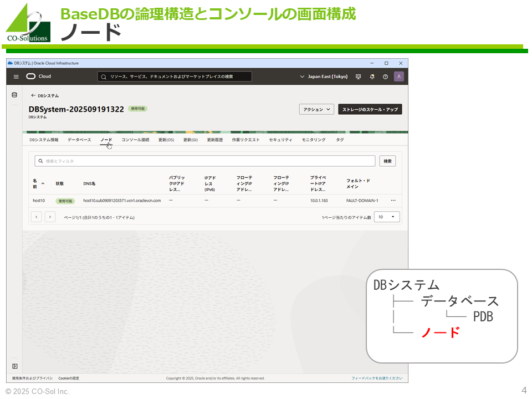Sort by the 名前 column arrow
The image size is (532, 399).
43,183
